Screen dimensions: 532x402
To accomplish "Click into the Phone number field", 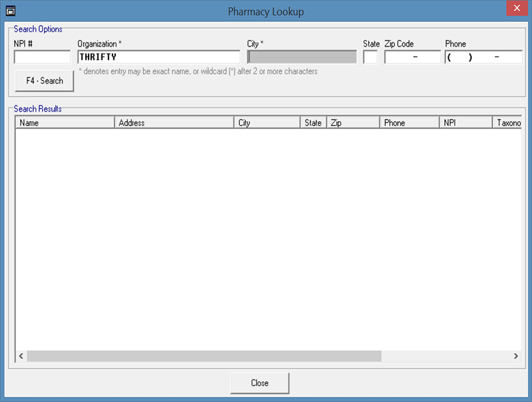I will (483, 57).
